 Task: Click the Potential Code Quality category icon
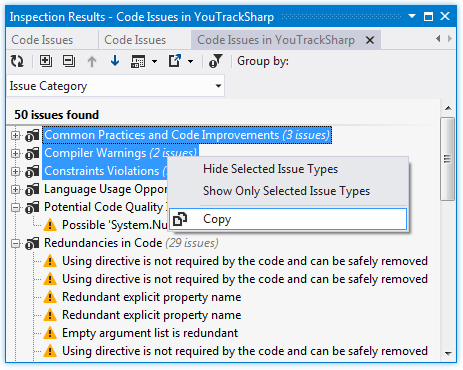point(32,207)
